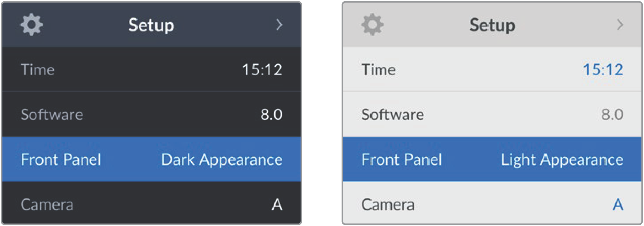Change camera letter A in dark panel
Screen dimensions: 644x226
277,204
